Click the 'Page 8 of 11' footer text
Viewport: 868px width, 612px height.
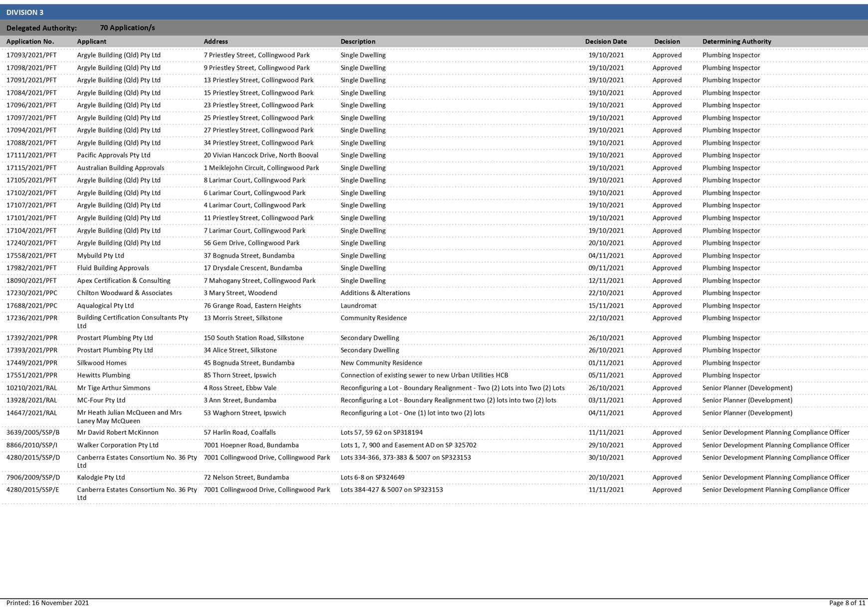847,603
